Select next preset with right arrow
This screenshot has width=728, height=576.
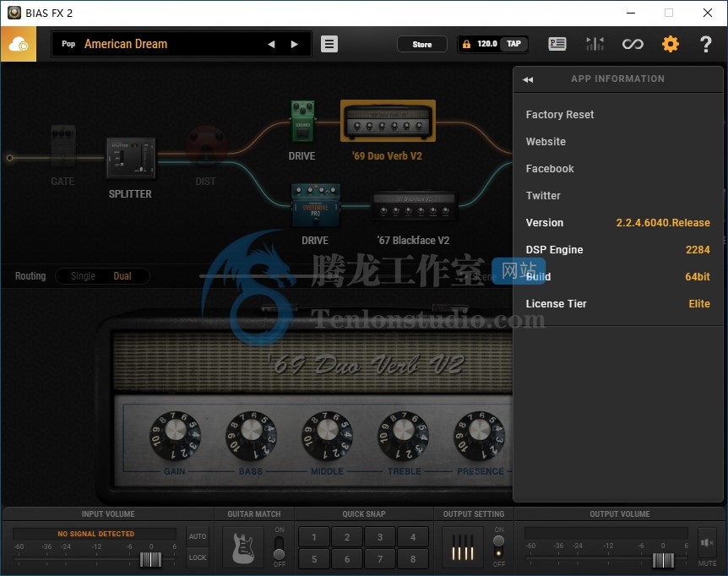tap(295, 44)
